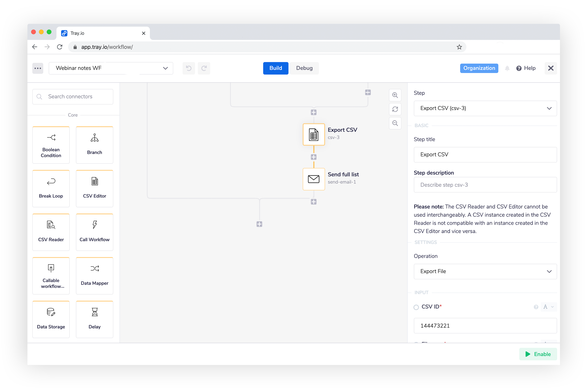Image resolution: width=588 pixels, height=392 pixels.
Task: Select the Send full list email step
Action: (314, 179)
